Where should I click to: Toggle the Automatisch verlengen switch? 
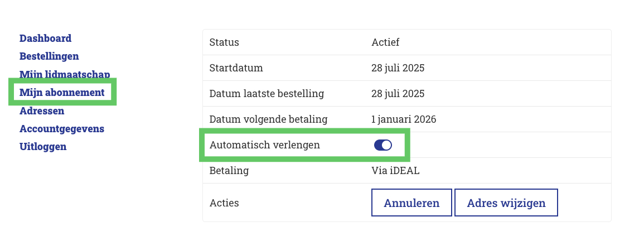383,145
